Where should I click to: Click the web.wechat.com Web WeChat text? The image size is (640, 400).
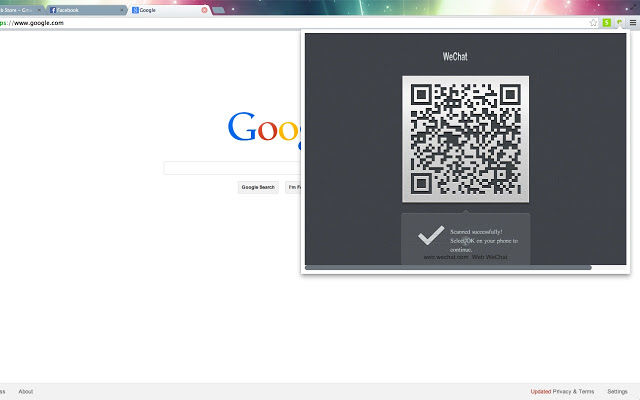[x=465, y=257]
